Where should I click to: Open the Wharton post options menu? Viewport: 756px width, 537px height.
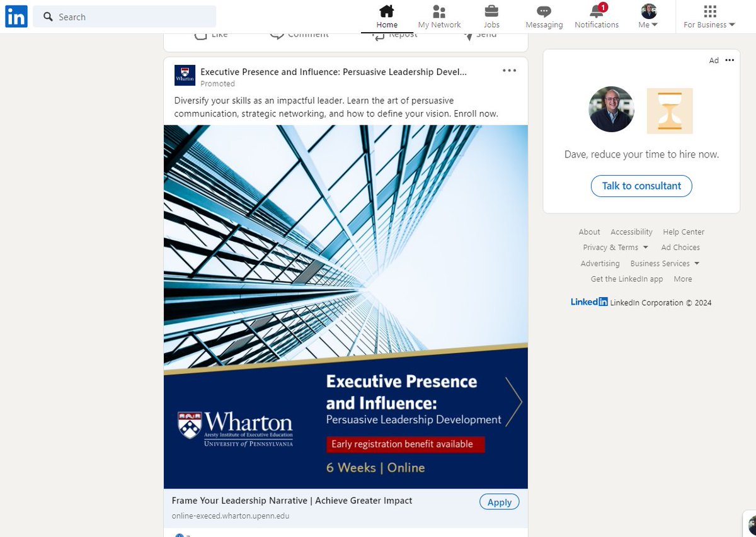click(x=509, y=71)
